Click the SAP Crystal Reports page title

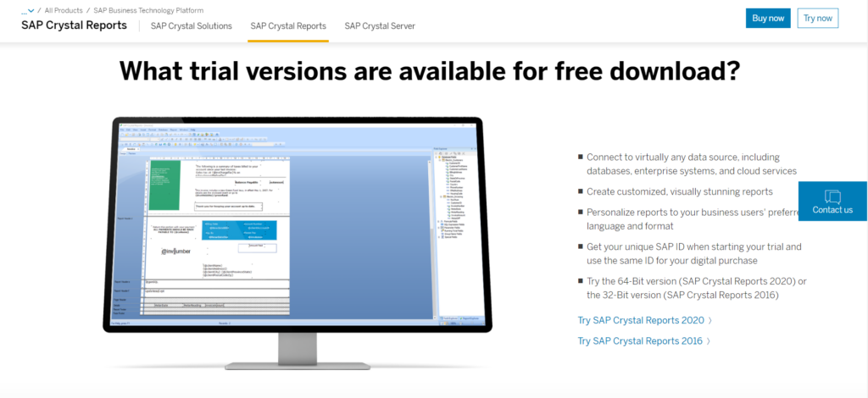coord(75,25)
